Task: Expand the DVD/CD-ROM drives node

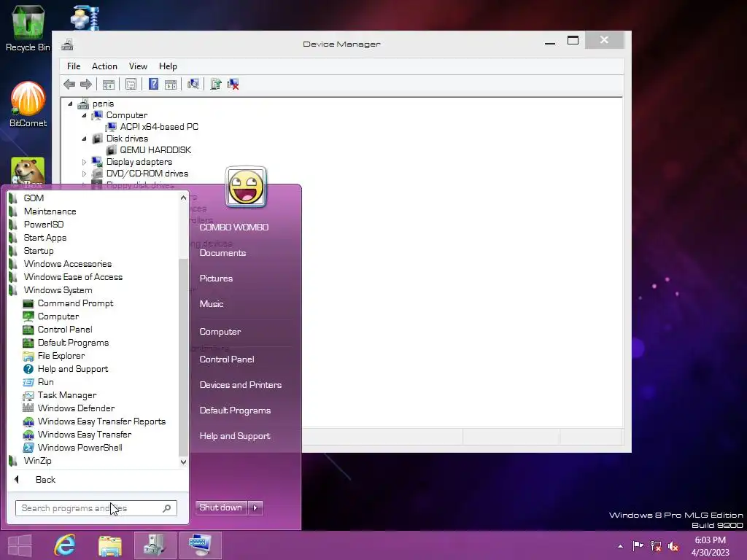Action: pyautogui.click(x=85, y=174)
